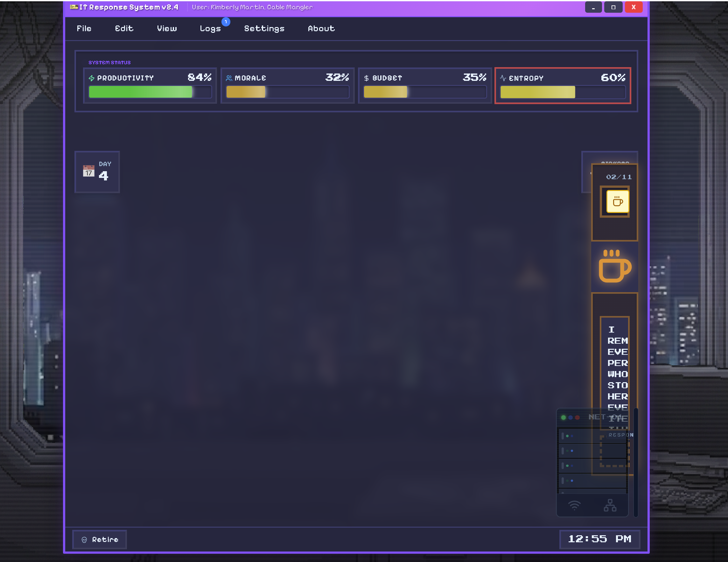Image resolution: width=728 pixels, height=562 pixels.
Task: Click the calendar icon next to Day 4
Action: coord(89,171)
